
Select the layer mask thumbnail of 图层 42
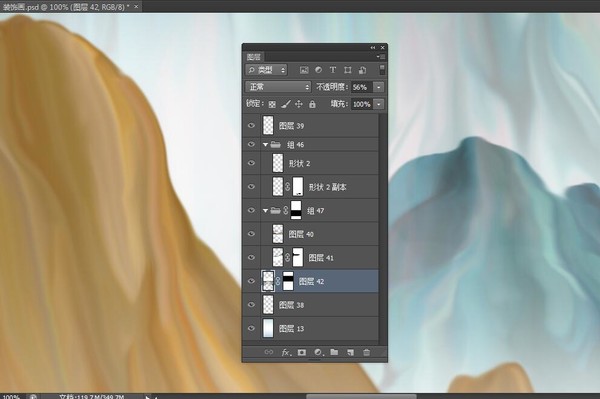pyautogui.click(x=288, y=281)
